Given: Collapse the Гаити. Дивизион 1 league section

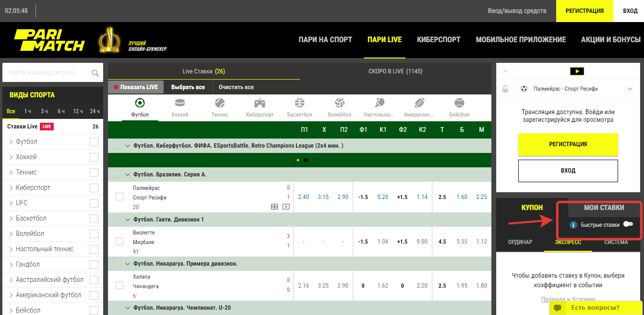Looking at the screenshot, I should [x=128, y=220].
